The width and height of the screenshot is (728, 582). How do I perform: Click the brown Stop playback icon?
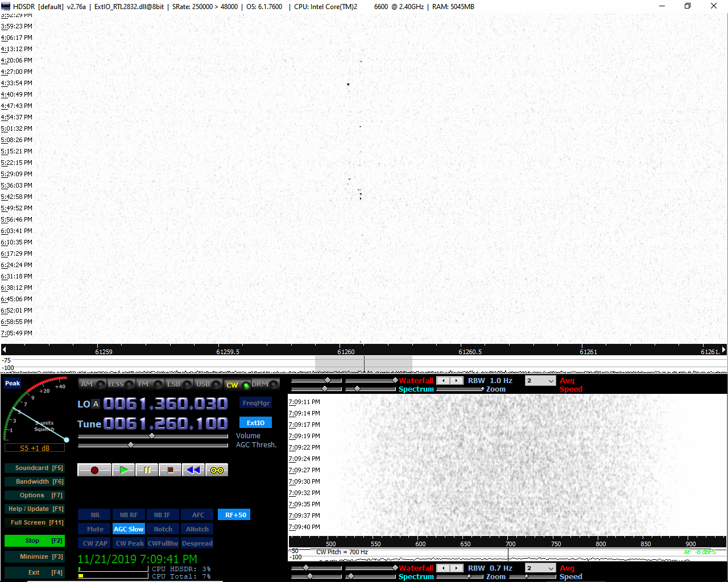[169, 470]
